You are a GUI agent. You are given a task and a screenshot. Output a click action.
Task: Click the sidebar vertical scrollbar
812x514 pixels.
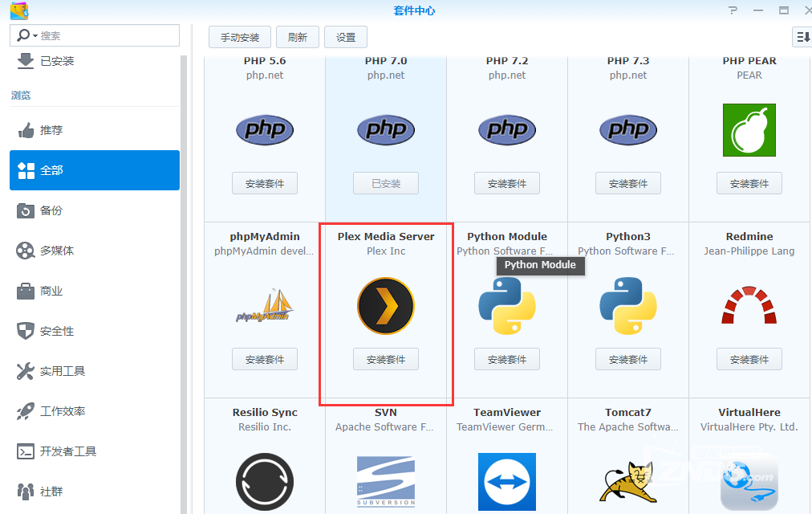183,284
